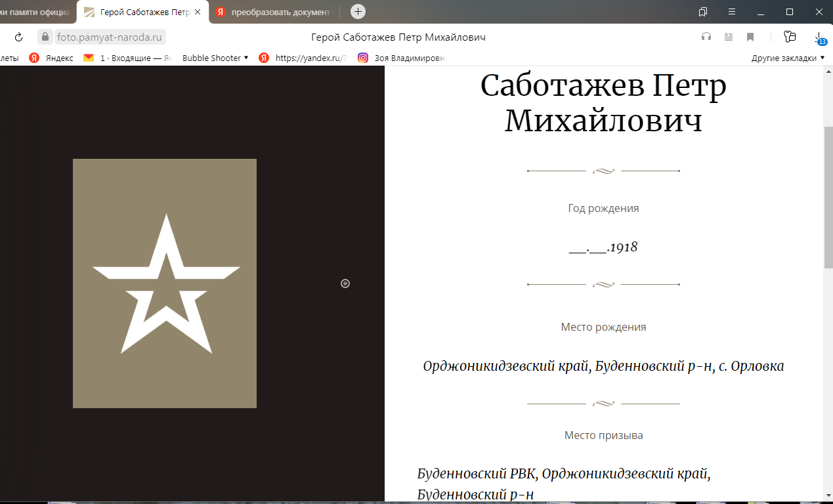Bookmark this page with the bookmark icon

click(x=750, y=37)
